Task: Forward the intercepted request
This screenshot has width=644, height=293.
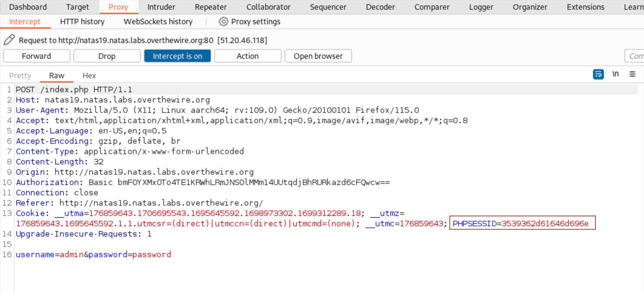Action: point(36,56)
